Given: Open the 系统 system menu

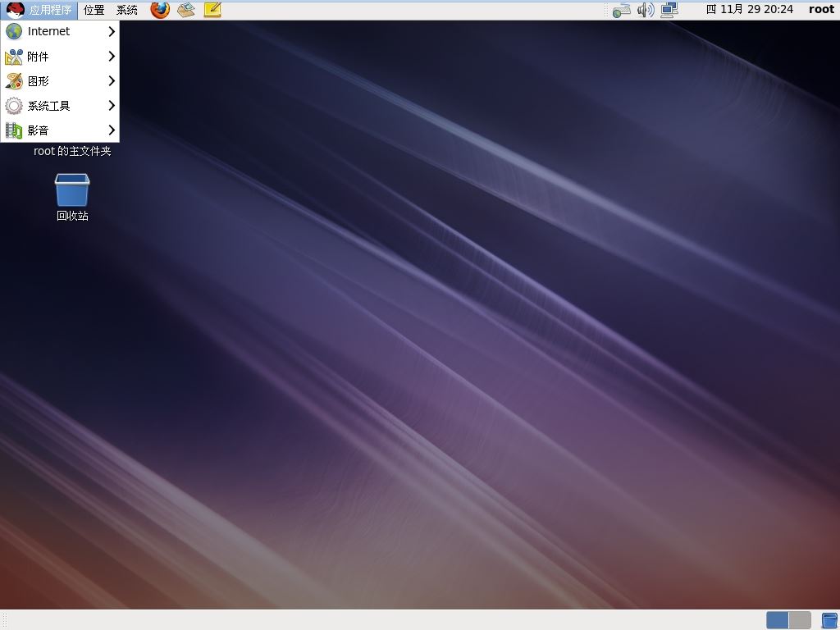Looking at the screenshot, I should click(x=127, y=10).
